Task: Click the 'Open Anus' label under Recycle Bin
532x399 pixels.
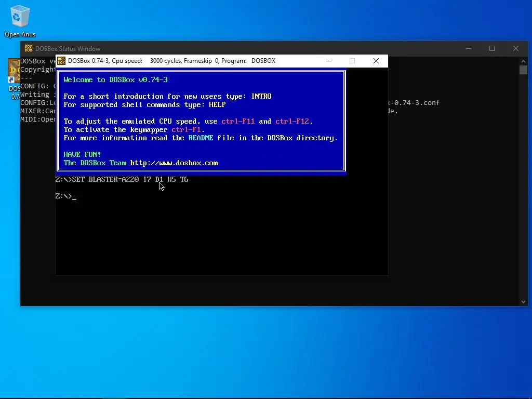Action: click(20, 34)
